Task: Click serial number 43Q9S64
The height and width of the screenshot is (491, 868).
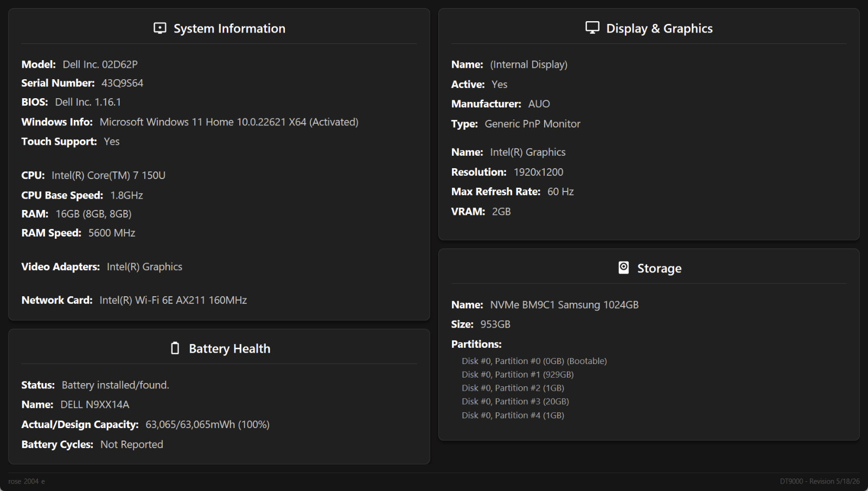Action: (123, 83)
